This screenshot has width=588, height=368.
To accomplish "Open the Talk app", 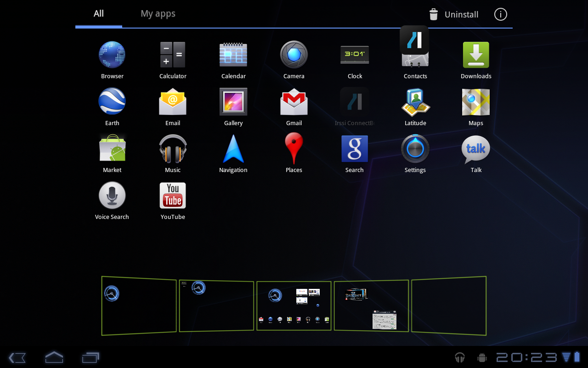I will click(476, 154).
